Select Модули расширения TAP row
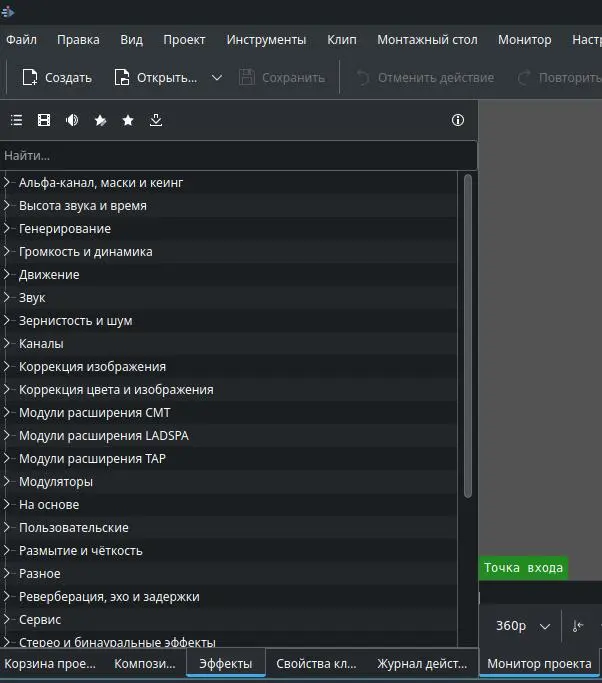This screenshot has width=602, height=683. [x=229, y=459]
